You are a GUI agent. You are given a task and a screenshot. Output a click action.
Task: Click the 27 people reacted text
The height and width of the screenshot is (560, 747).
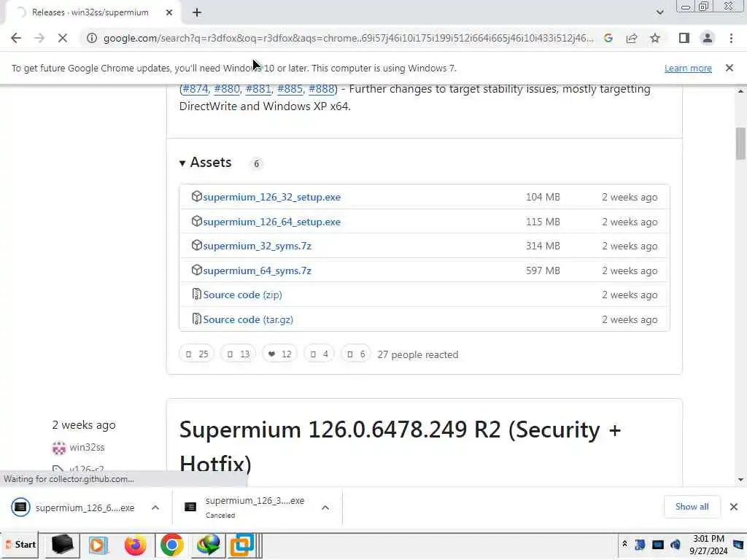pos(418,355)
